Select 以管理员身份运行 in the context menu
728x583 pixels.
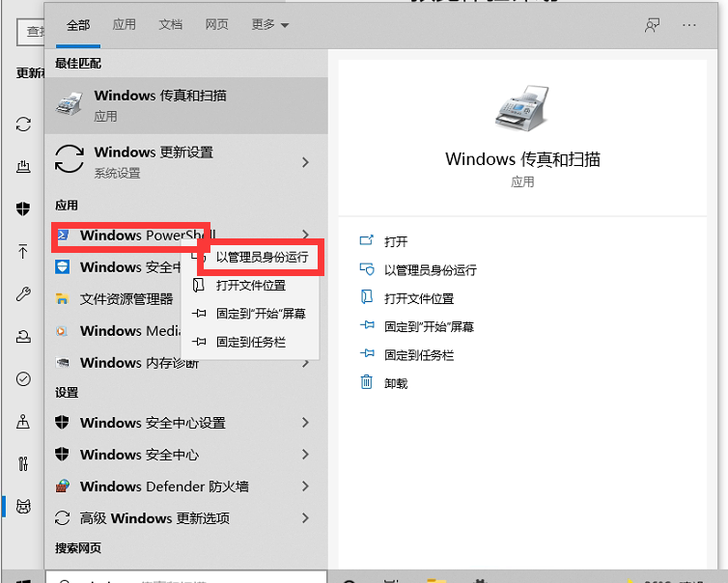(262, 258)
